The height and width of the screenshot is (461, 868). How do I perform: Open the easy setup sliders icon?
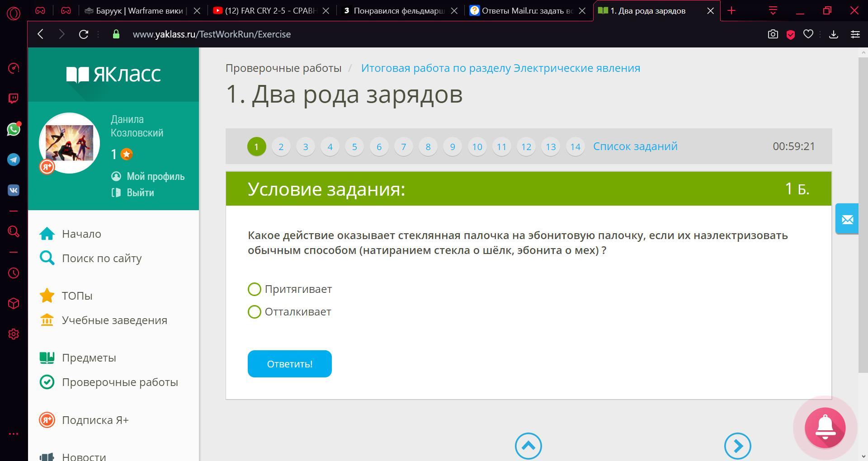click(x=855, y=34)
